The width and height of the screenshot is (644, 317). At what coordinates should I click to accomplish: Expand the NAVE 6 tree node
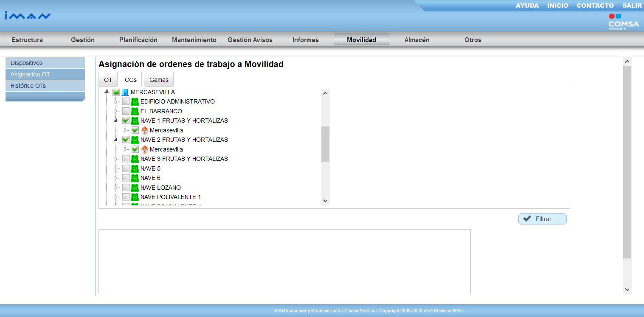pos(116,178)
